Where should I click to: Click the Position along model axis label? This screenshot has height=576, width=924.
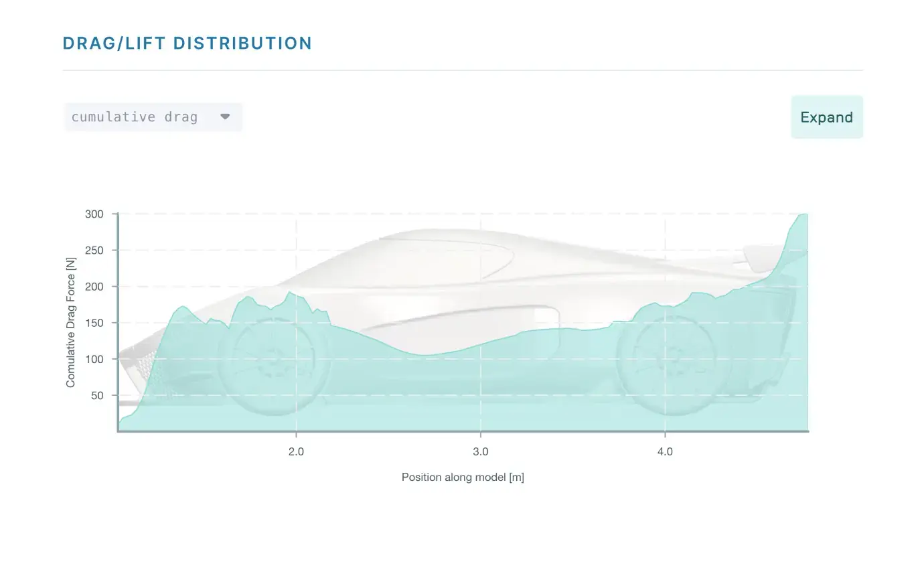[x=463, y=477]
